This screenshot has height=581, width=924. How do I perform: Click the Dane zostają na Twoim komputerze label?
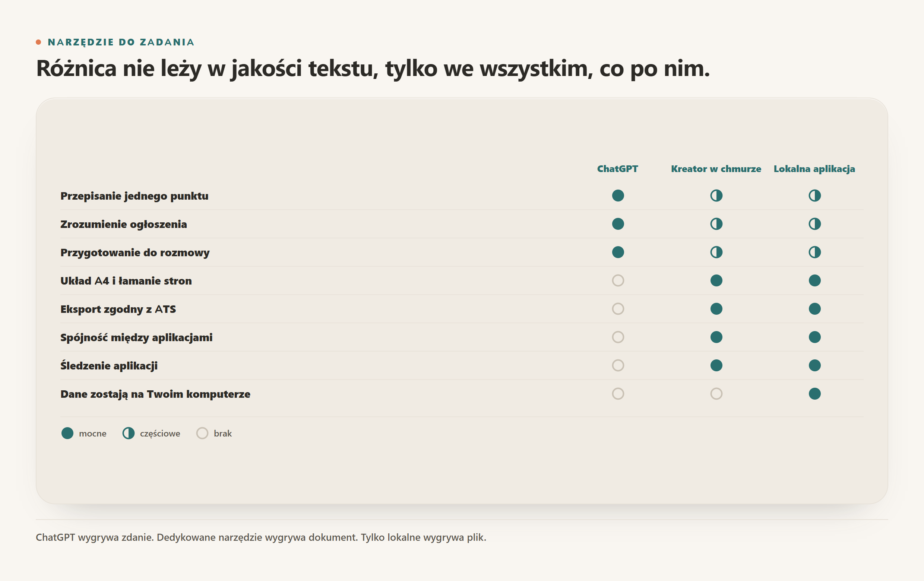point(155,394)
